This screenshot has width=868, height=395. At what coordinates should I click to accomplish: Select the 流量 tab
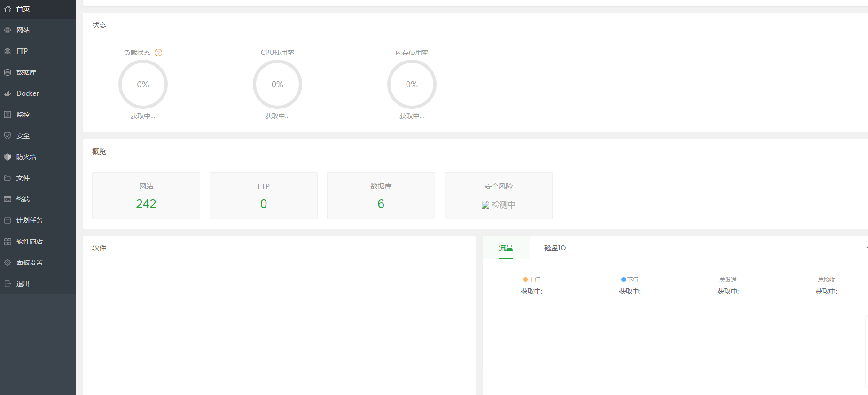[x=506, y=248]
